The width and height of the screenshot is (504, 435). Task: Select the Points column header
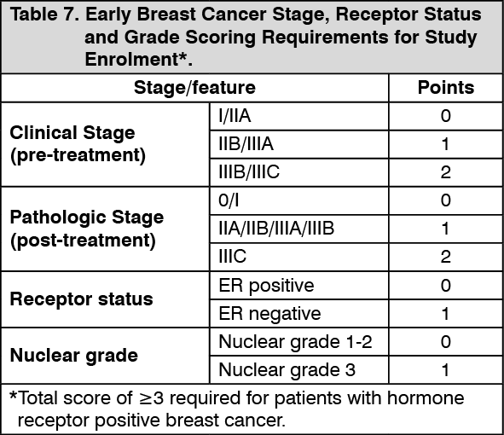point(446,88)
